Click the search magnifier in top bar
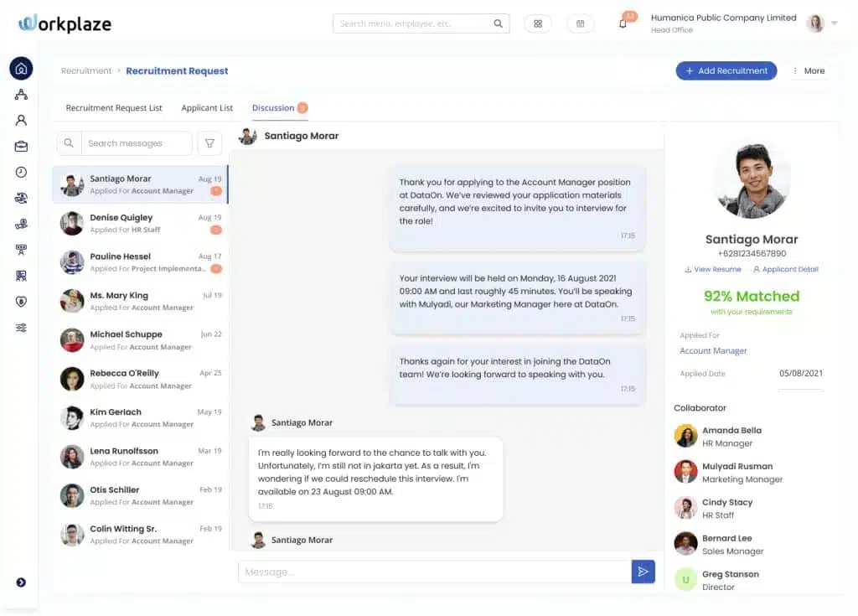Image resolution: width=858 pixels, height=616 pixels. 498,23
